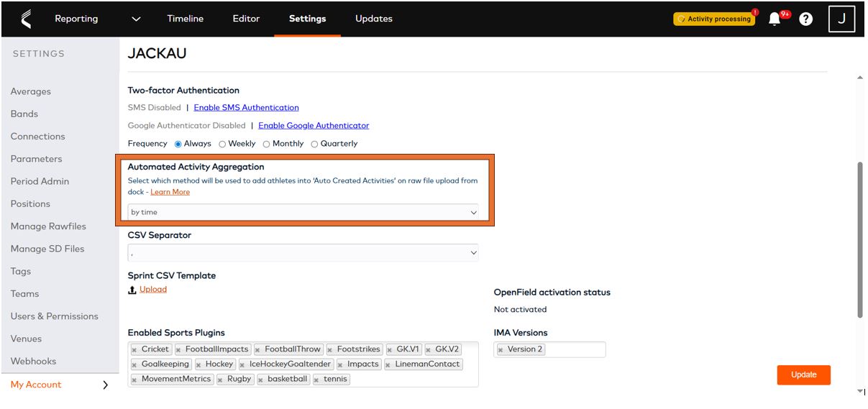Click Enable SMS Authentication link
Viewport: 868px width, 409px height.
pos(246,107)
